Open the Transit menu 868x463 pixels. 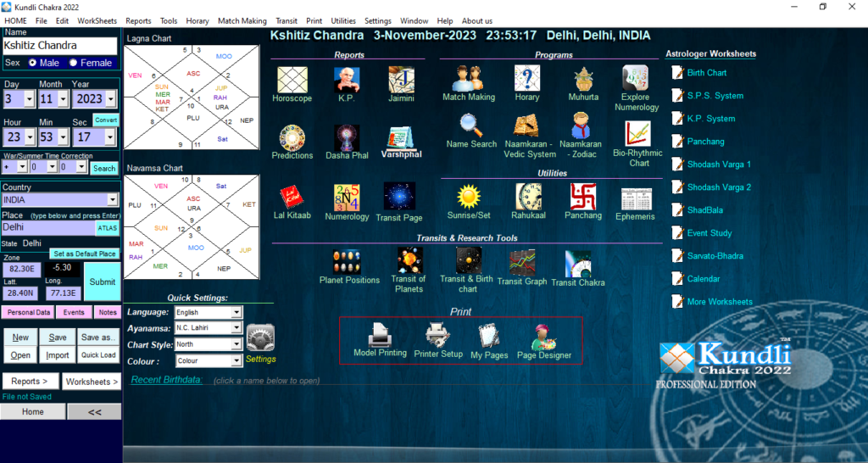coord(287,20)
